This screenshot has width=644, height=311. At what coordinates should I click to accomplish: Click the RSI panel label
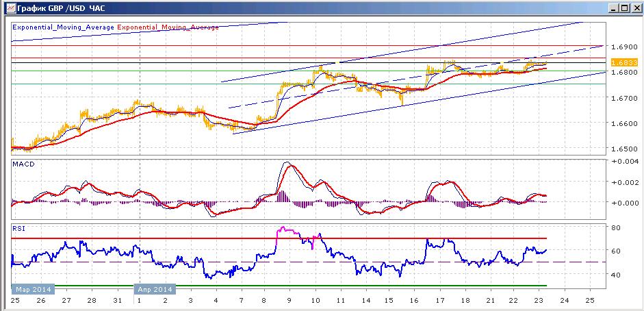tap(19, 229)
